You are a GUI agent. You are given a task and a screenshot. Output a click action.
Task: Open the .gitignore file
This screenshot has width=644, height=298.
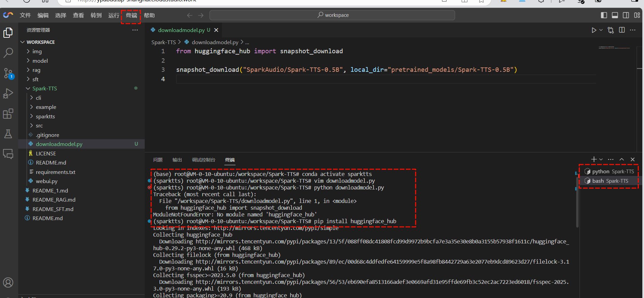click(x=82, y=135)
